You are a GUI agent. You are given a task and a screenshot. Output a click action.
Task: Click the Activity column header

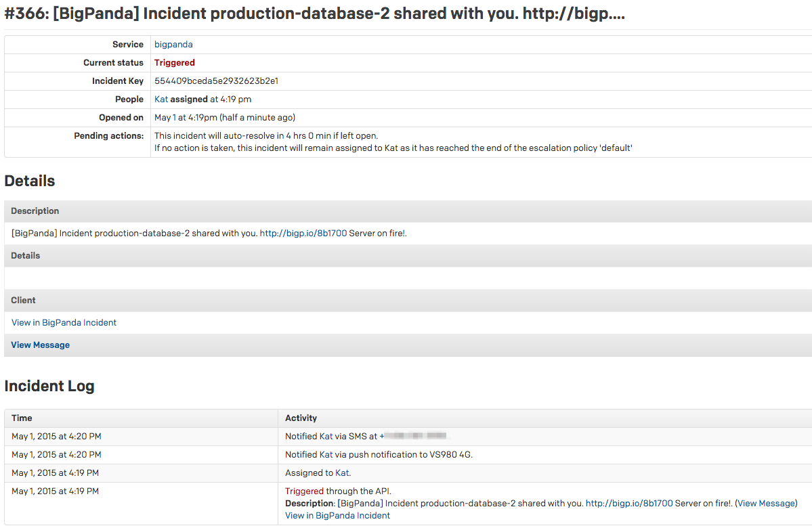301,418
